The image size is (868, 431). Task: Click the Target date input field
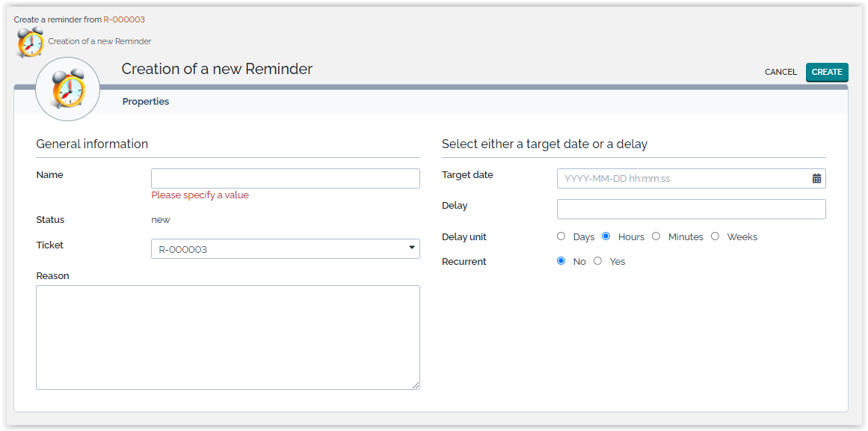(x=682, y=179)
